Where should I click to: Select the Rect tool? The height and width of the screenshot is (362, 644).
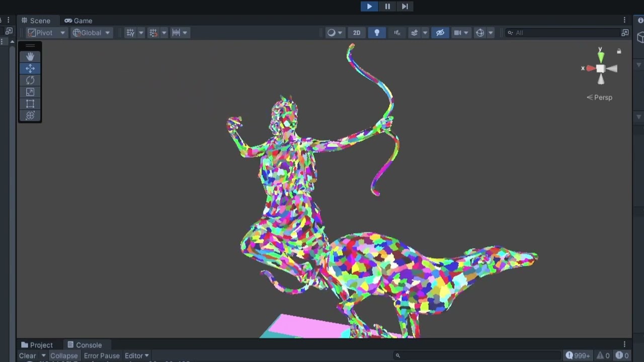coord(30,104)
